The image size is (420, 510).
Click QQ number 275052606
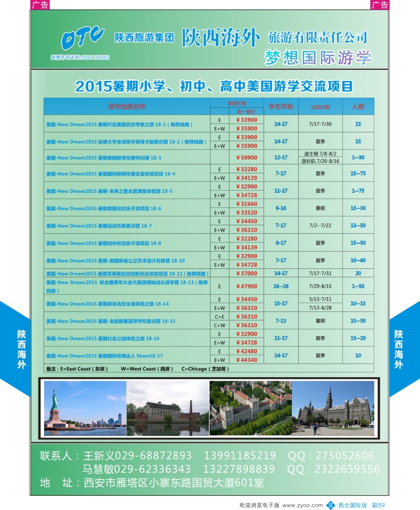(x=344, y=455)
